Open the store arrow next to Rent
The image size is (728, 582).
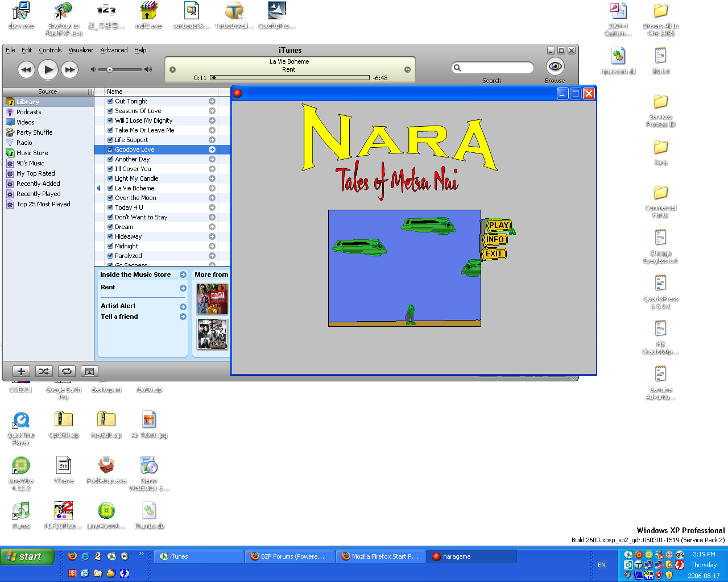click(x=183, y=288)
